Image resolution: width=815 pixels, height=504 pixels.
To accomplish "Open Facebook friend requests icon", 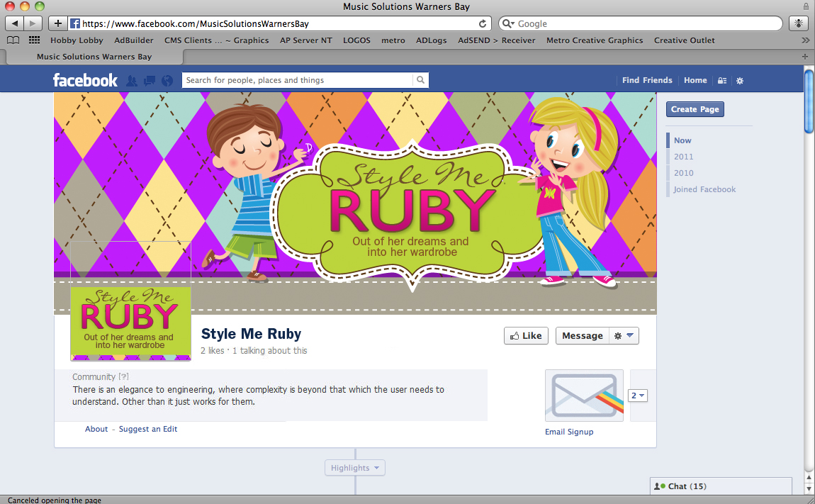I will [x=132, y=81].
